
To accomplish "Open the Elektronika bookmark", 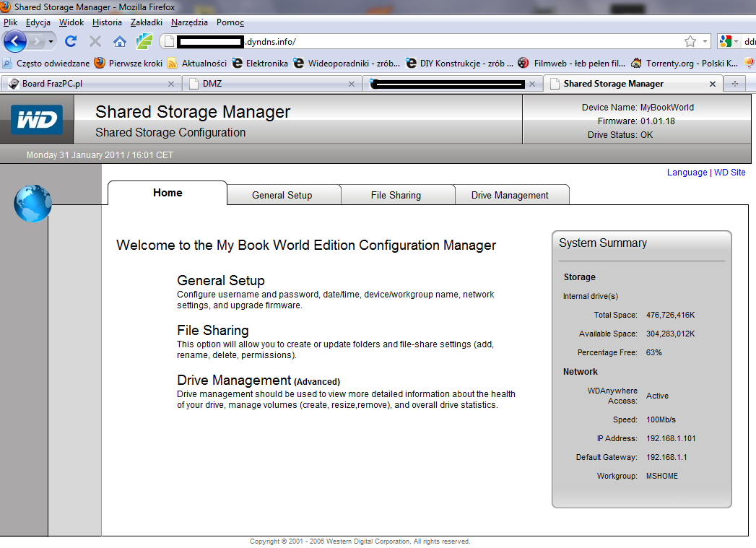I will point(260,63).
